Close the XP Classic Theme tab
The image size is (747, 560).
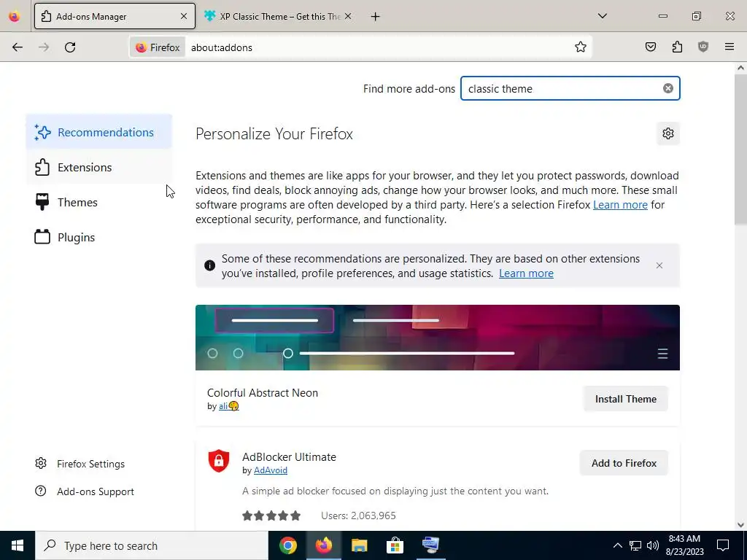(348, 16)
